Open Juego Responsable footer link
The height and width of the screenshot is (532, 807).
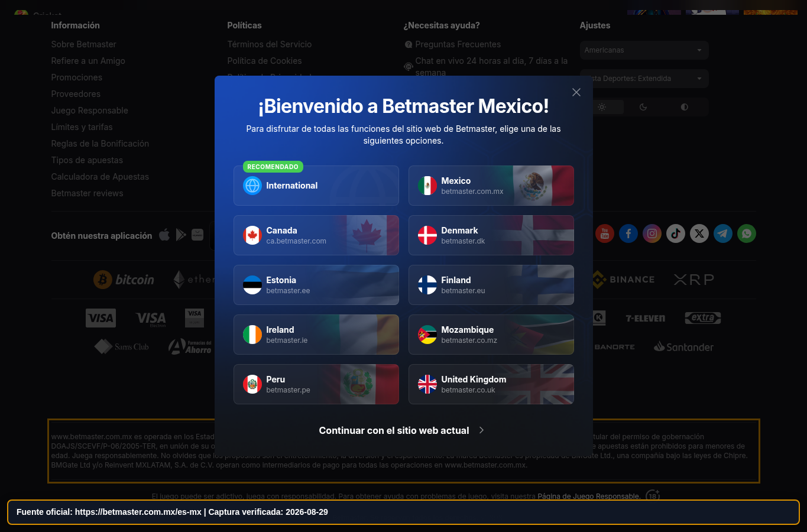[89, 111]
